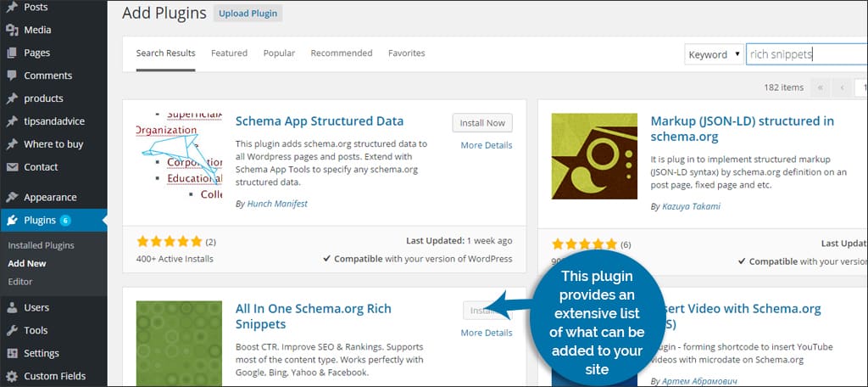Click the Hunch Manifest author link
Screen dimensions: 868x387
[277, 204]
